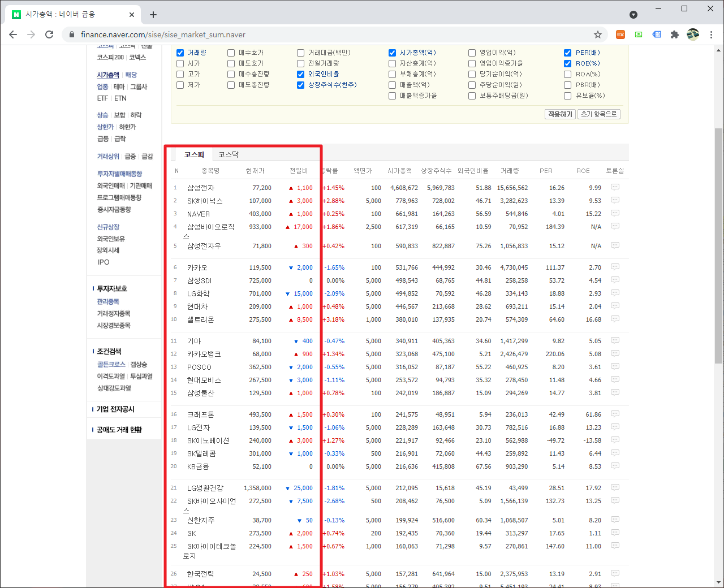The image size is (724, 588).
Task: Uncheck the 상장주식수(천주) checkbox
Action: click(301, 85)
